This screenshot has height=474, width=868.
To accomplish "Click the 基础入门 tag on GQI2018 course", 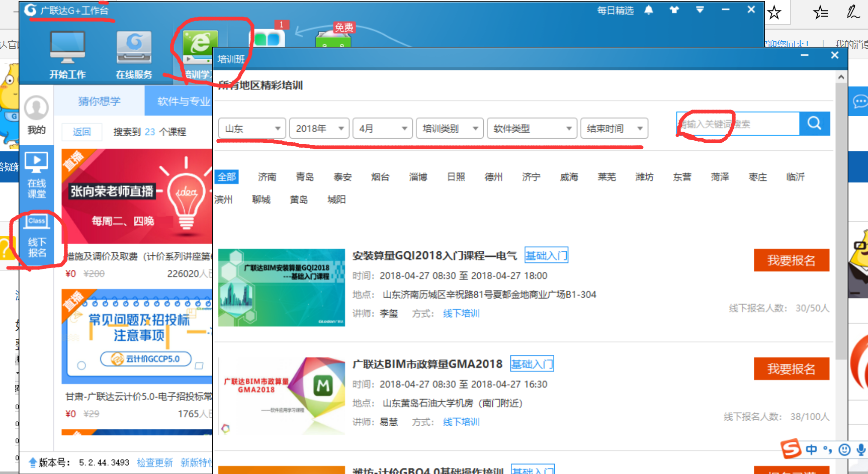I will click(546, 255).
